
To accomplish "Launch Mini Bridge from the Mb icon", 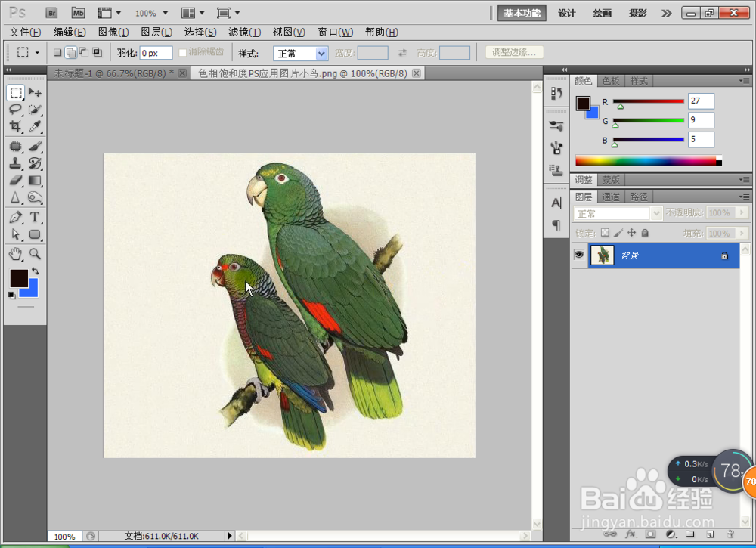I will tap(78, 13).
